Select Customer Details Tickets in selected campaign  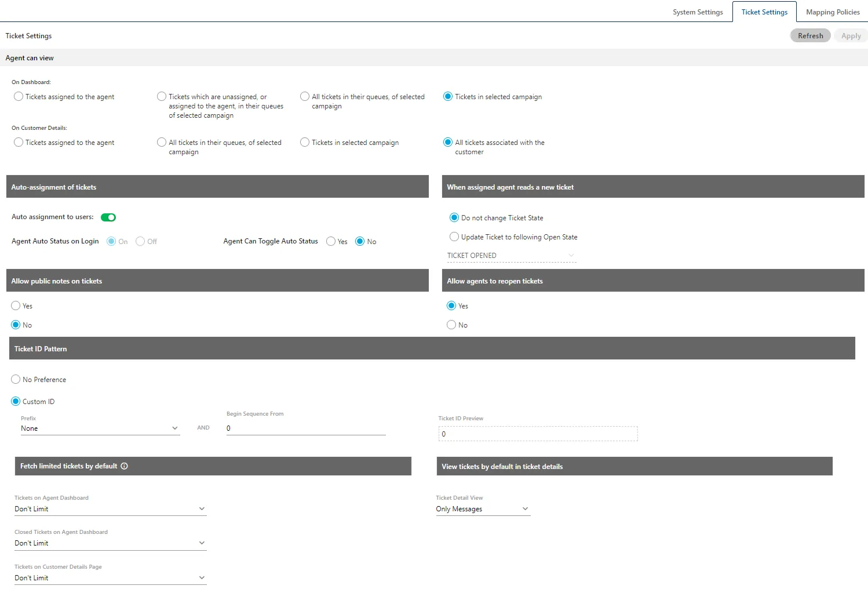pos(305,142)
